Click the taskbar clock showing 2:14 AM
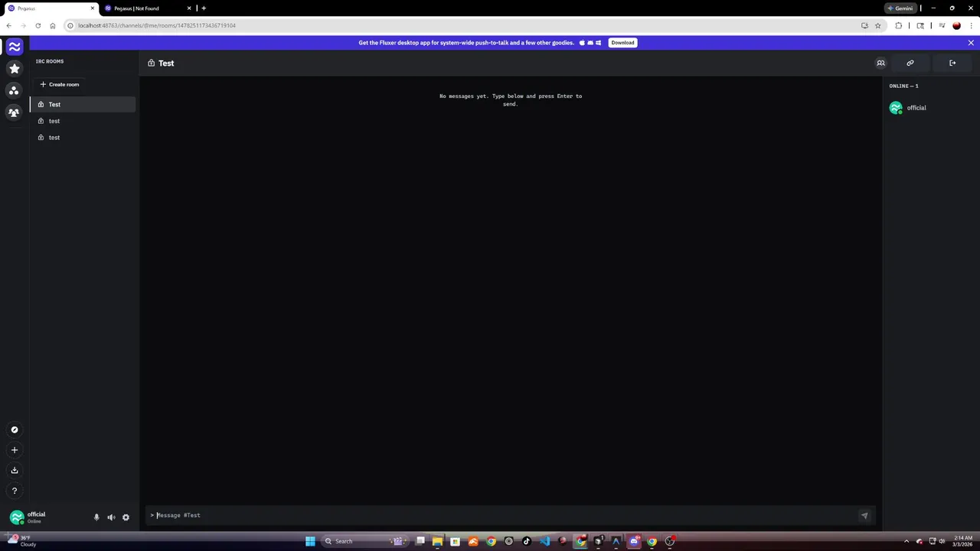 (x=962, y=541)
